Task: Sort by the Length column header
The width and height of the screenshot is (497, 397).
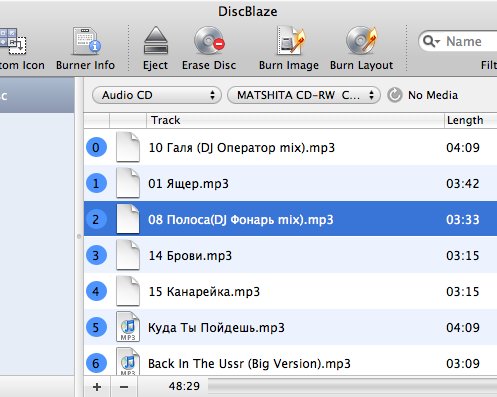Action: coord(471,120)
